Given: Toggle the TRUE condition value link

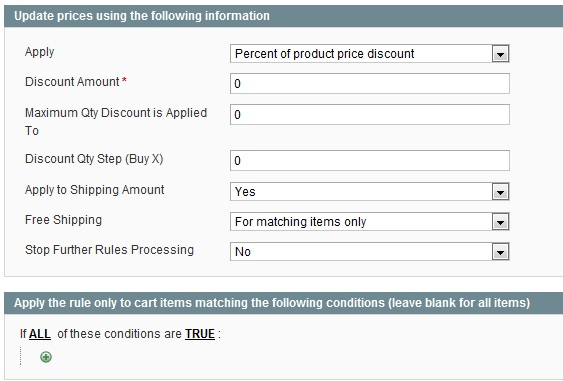Looking at the screenshot, I should 200,334.
